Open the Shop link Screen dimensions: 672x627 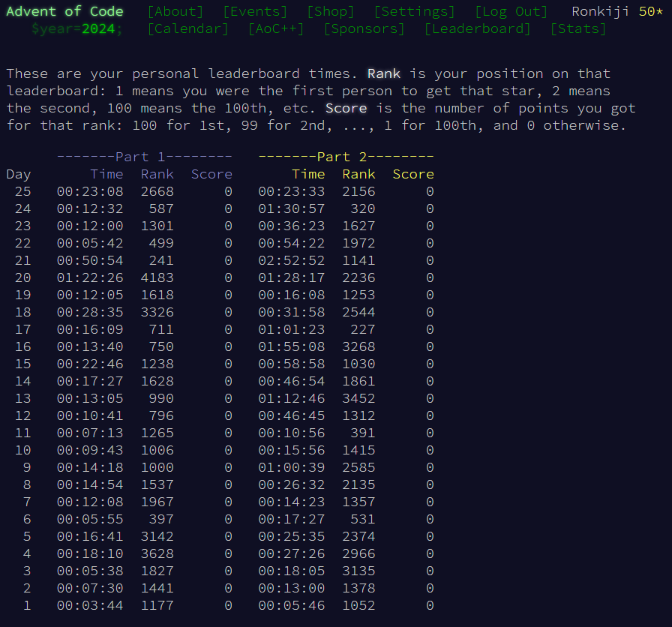[331, 11]
